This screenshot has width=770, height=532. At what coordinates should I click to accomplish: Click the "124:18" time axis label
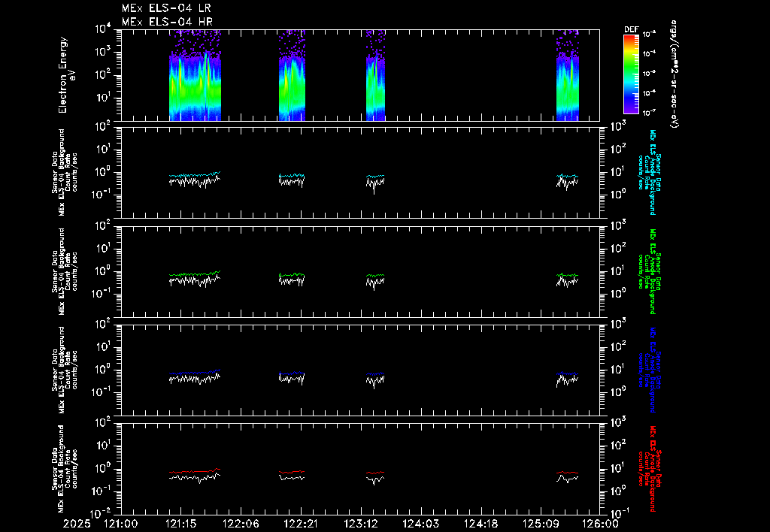click(480, 524)
